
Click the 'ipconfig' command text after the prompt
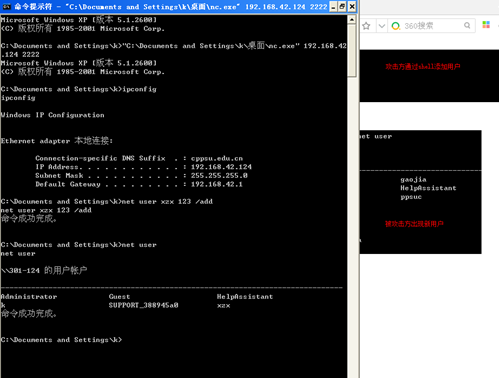(x=139, y=89)
